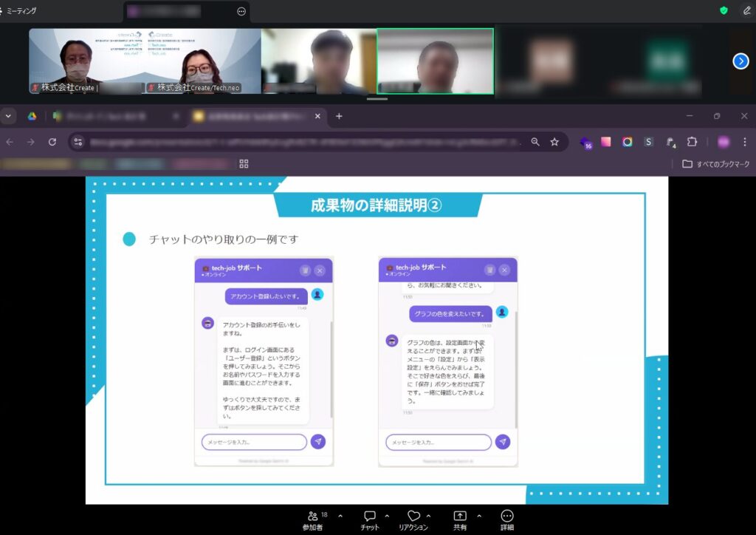Switch to the Google Drive browser tab

32,116
